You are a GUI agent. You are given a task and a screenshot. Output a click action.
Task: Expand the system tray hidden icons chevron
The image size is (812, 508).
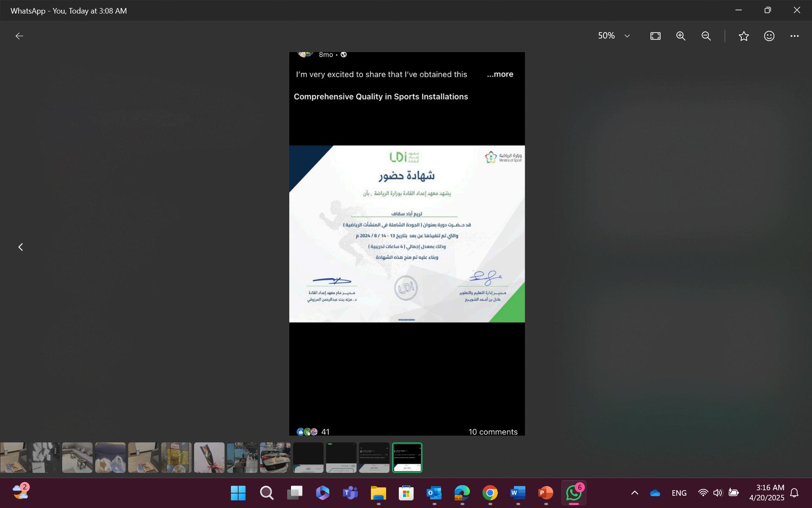[x=634, y=493]
